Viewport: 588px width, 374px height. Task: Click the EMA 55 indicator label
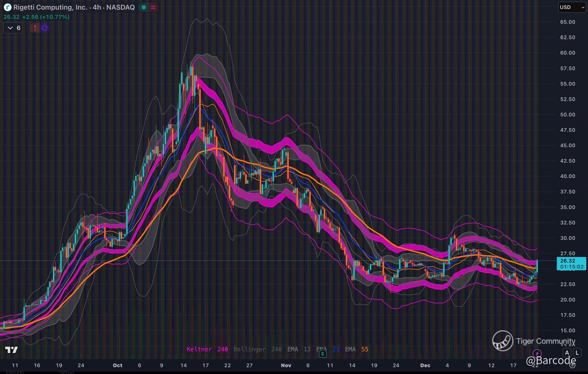tap(356, 349)
